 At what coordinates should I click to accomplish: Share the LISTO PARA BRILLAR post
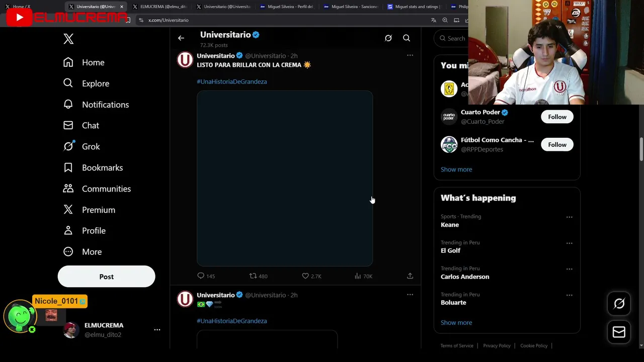[410, 276]
